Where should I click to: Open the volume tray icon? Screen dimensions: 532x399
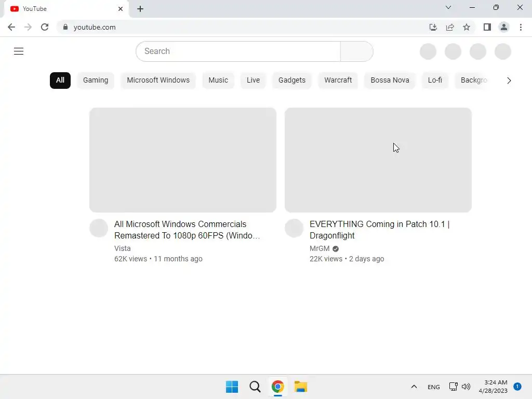click(x=466, y=387)
